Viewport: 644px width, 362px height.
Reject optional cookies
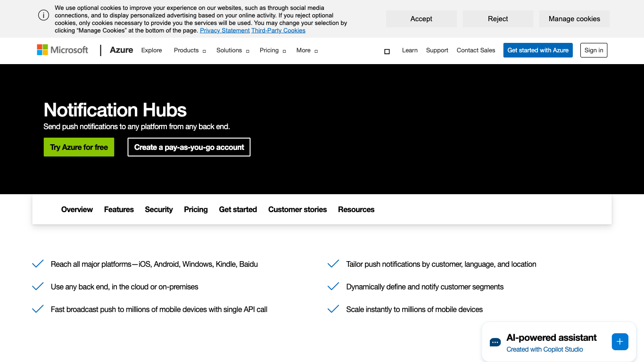click(x=498, y=19)
